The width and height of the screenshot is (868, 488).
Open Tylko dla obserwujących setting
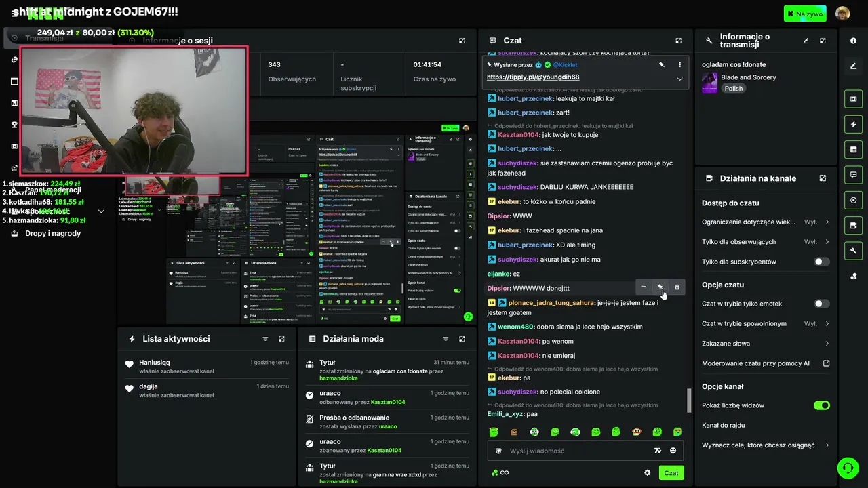click(766, 241)
